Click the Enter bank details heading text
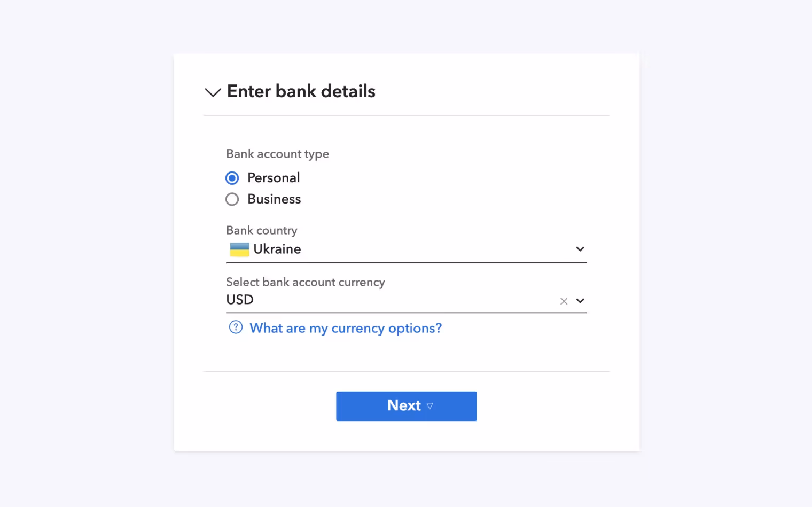Screen dimensions: 812x507 coord(301,91)
